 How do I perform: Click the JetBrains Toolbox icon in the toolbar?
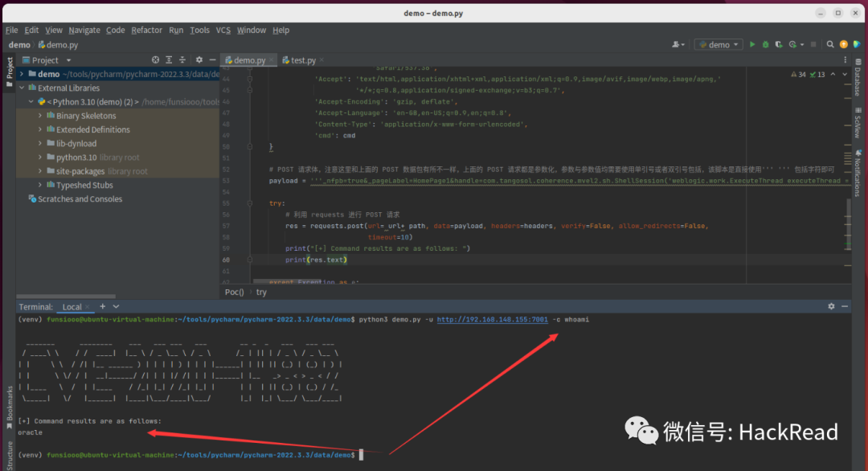pos(857,44)
